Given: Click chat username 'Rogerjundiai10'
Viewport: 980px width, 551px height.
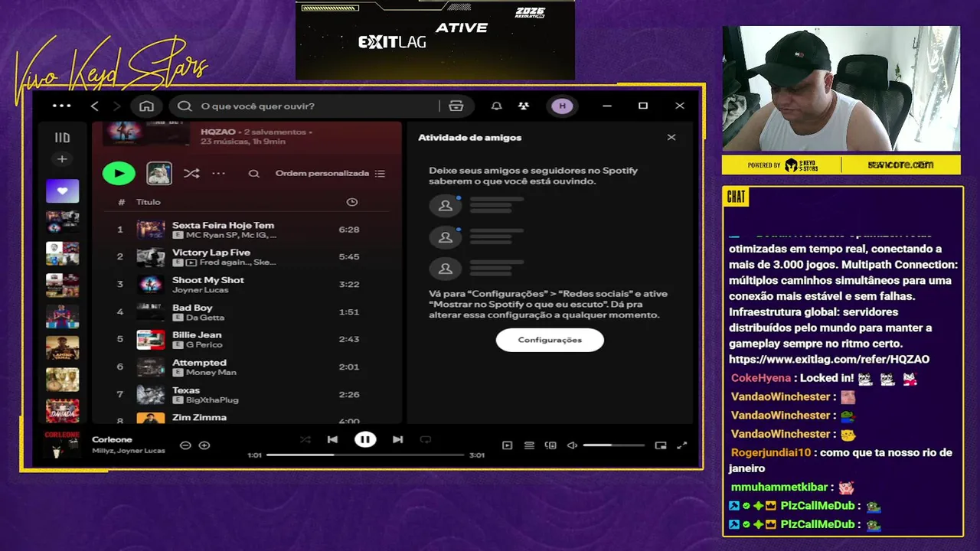Looking at the screenshot, I should coord(771,452).
